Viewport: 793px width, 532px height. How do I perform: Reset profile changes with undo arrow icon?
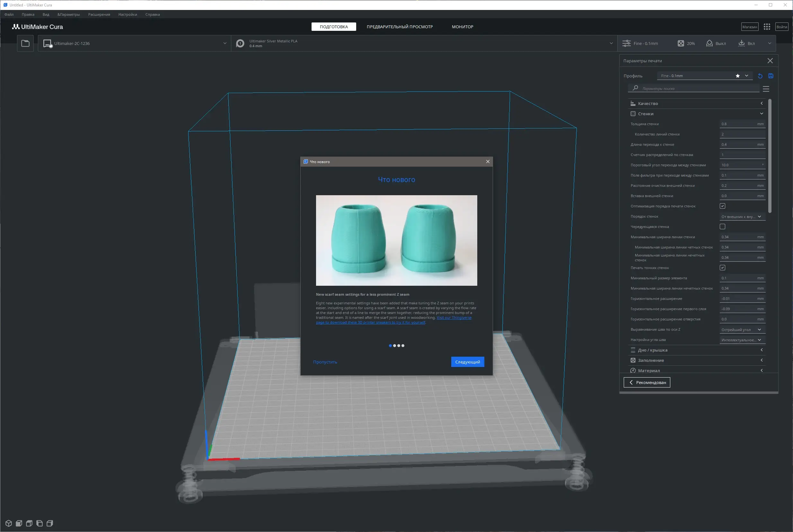(760, 76)
